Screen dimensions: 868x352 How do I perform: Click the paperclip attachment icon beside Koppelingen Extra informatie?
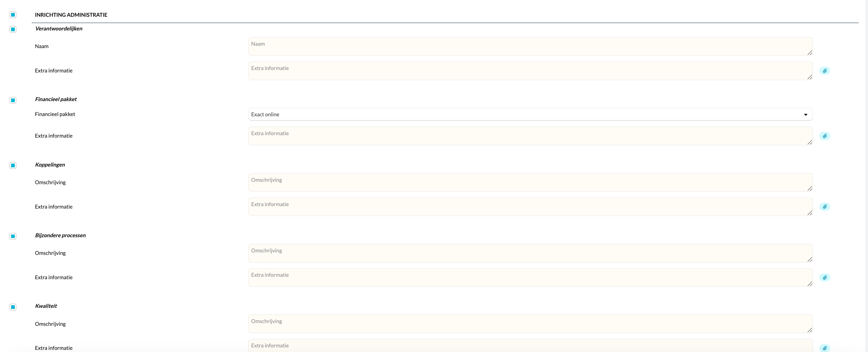(824, 207)
